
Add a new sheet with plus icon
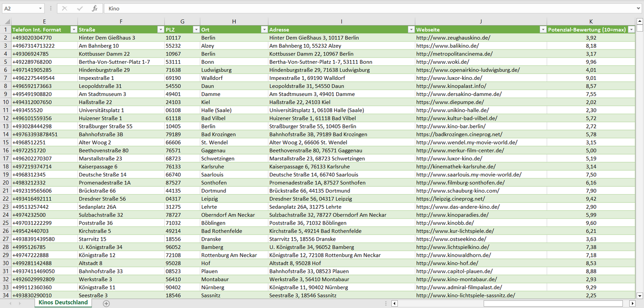(106, 304)
